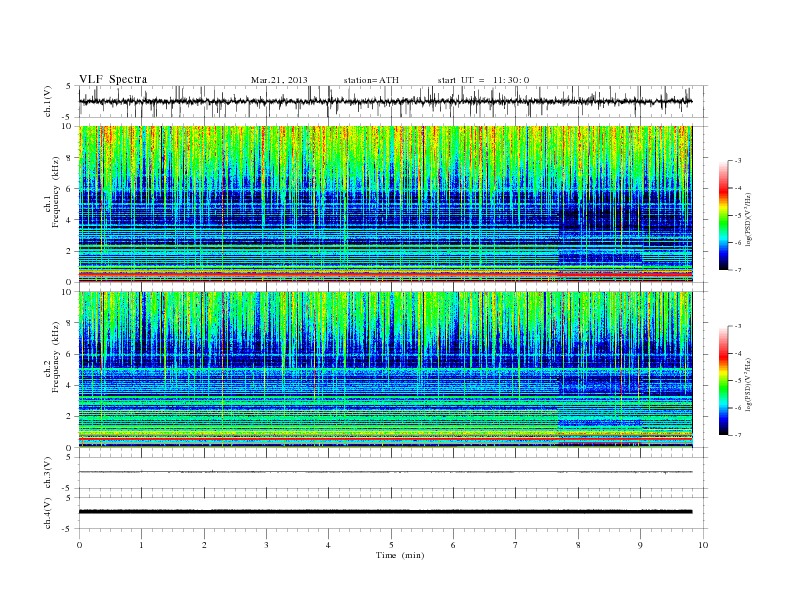
Task: Click time axis tick label "1"
Action: 141,545
